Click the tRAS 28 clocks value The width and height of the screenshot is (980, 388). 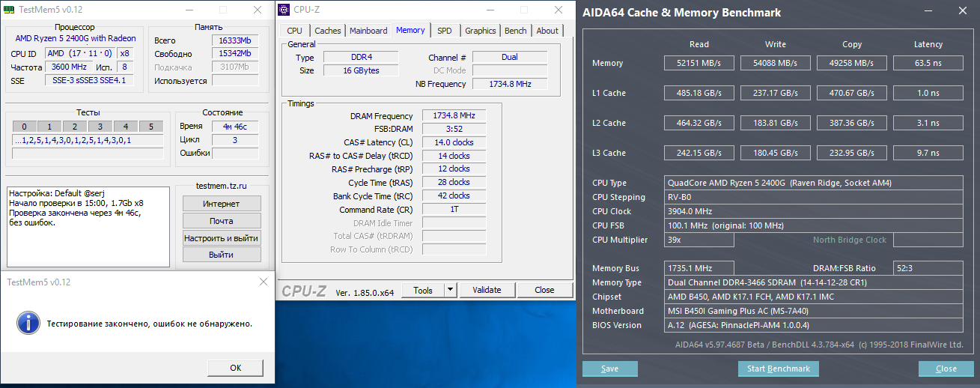[x=454, y=182]
